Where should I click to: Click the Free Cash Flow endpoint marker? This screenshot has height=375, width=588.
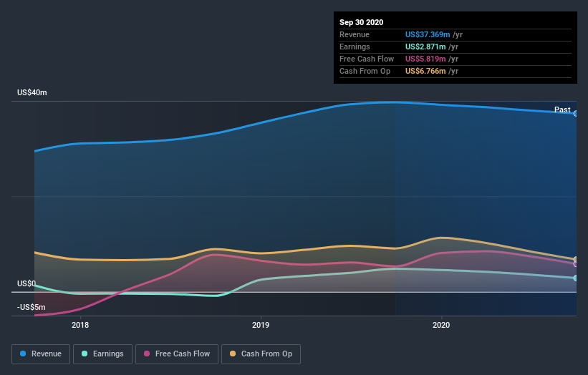pos(576,264)
